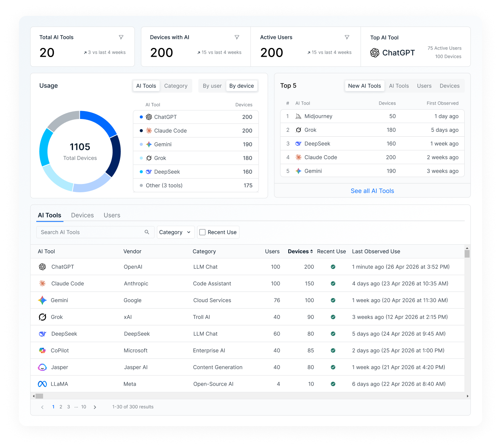Image resolution: width=501 pixels, height=448 pixels.
Task: Click the "Open-Source AI" category cell
Action: coord(213,384)
